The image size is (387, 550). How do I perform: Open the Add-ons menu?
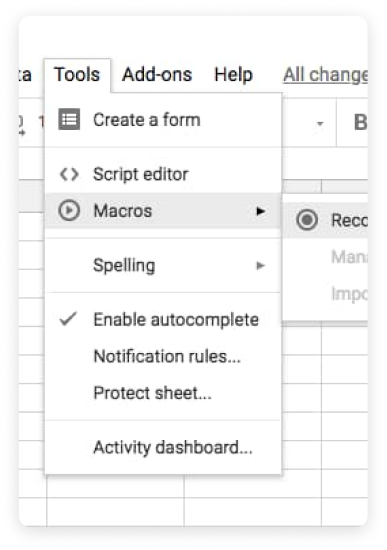[157, 75]
